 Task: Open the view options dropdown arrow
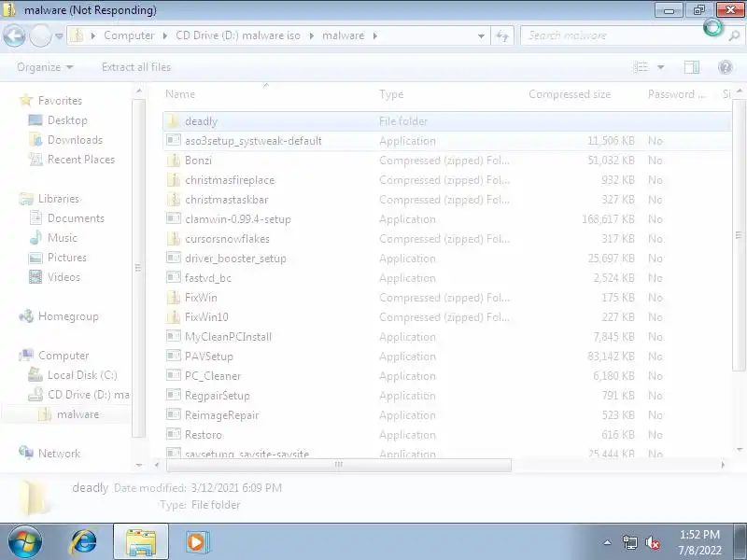pyautogui.click(x=661, y=67)
